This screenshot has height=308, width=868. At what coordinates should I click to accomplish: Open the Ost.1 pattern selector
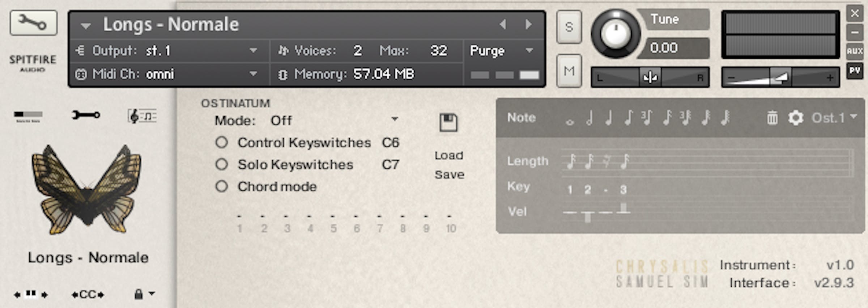click(x=834, y=118)
